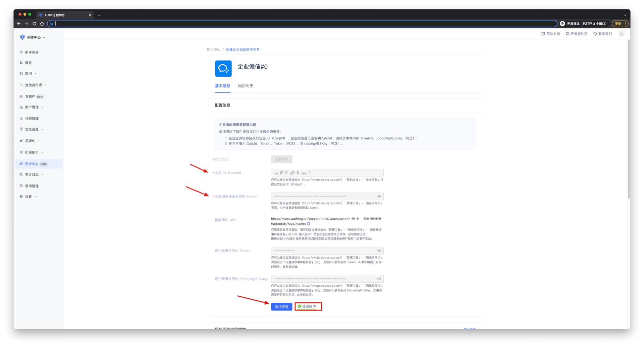Click the browser reload icon
This screenshot has width=644, height=347.
pos(34,24)
